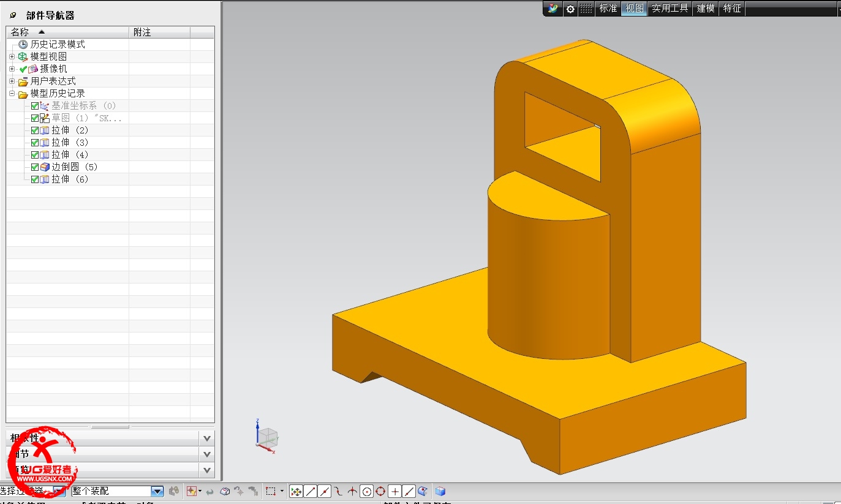Toggle the Existing Point snap icon
Viewport: 841px width, 504px height.
coord(395,491)
